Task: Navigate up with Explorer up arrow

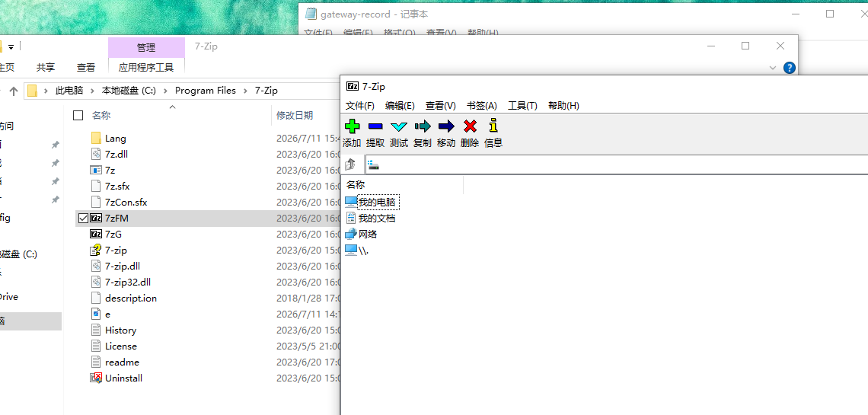Action: click(x=14, y=91)
